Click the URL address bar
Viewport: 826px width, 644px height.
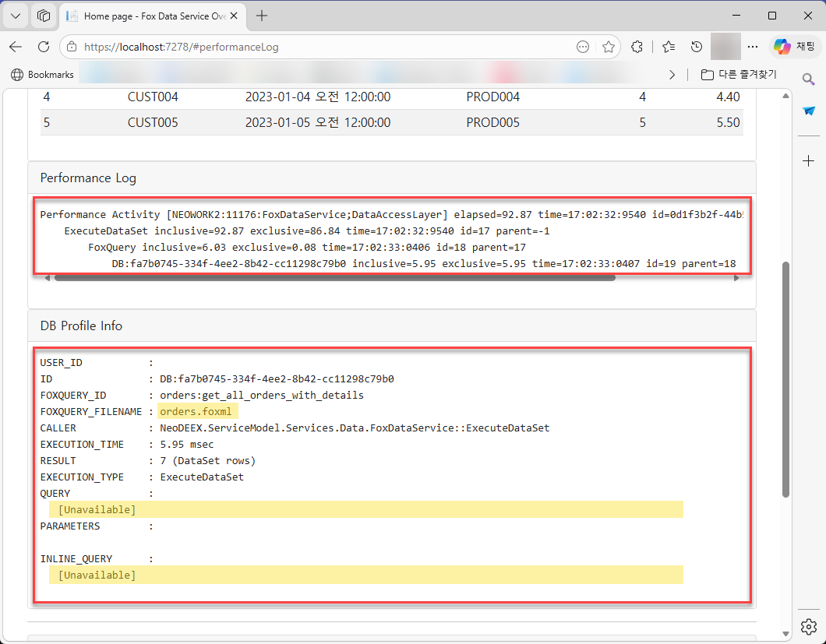pos(327,47)
